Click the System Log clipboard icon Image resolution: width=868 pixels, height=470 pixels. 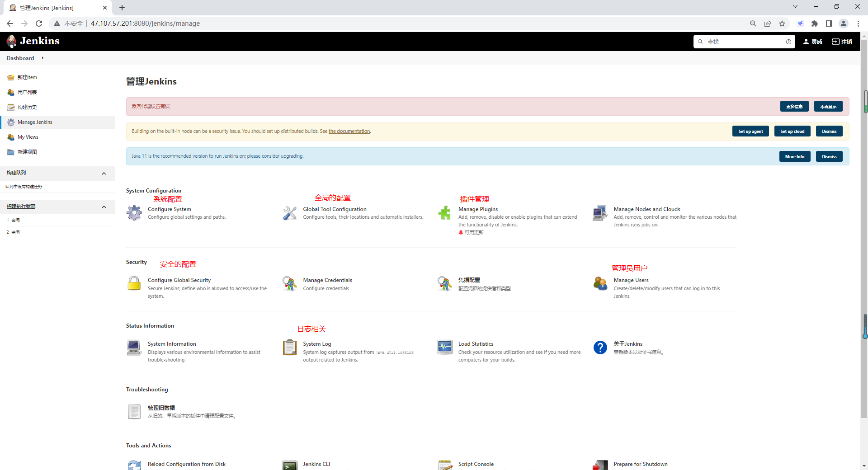(x=290, y=348)
